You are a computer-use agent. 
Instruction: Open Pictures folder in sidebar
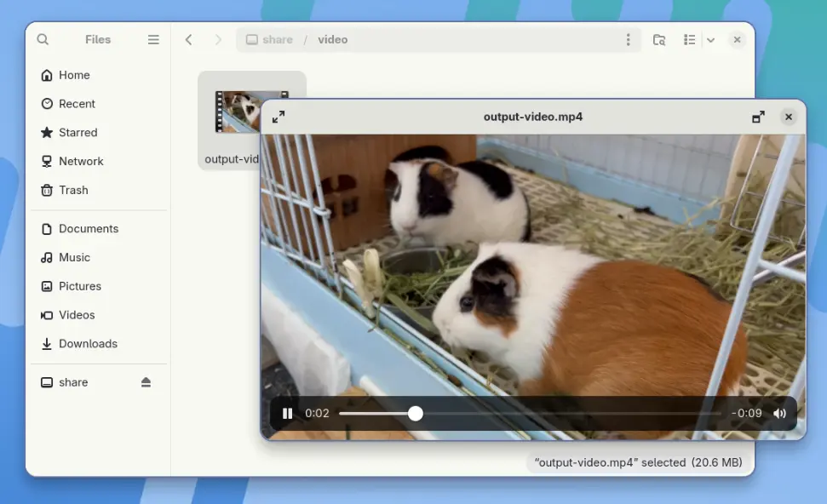99,286
